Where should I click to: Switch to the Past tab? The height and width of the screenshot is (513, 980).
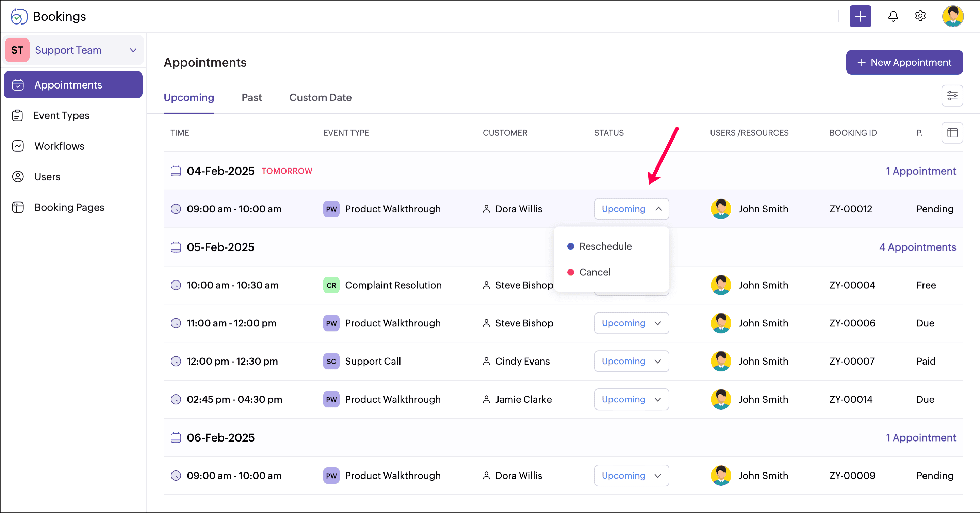click(x=251, y=97)
